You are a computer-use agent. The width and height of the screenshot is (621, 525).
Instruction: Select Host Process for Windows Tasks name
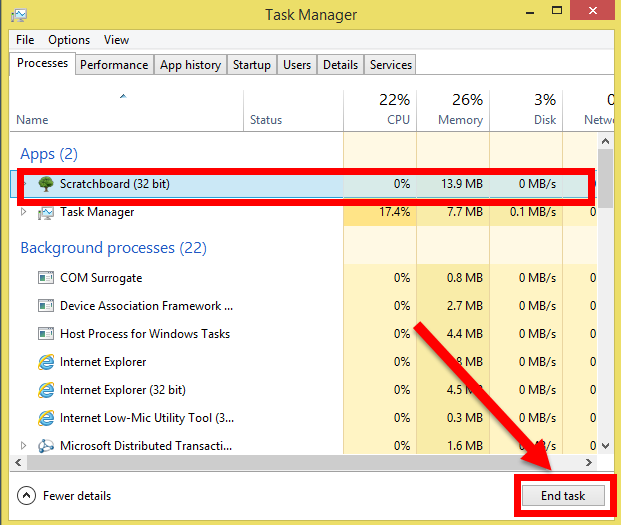[x=145, y=334]
